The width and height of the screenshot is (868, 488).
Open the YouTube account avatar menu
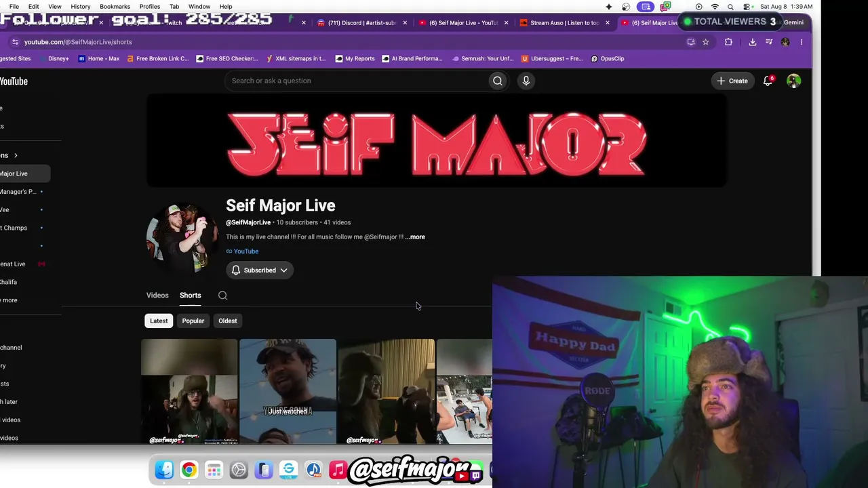coord(793,81)
